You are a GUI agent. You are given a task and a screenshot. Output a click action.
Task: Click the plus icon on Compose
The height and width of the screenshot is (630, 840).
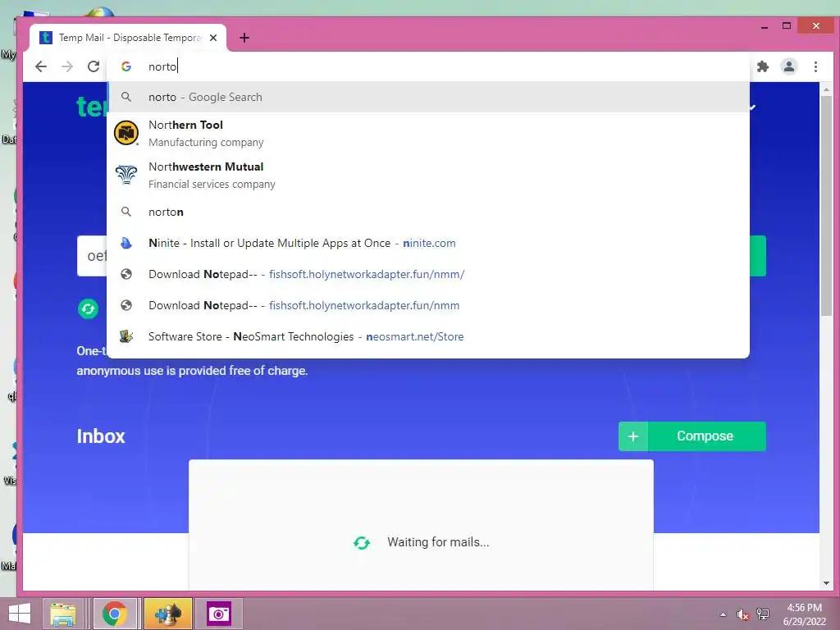(x=633, y=436)
